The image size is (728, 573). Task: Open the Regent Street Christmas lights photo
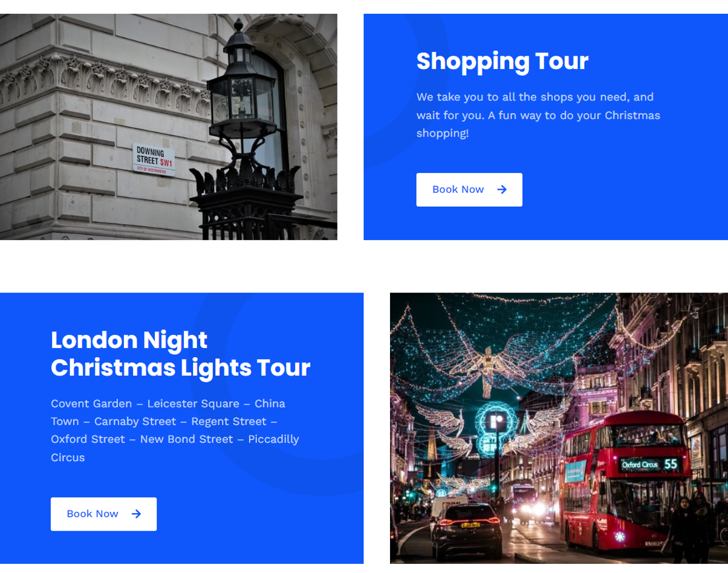pos(559,428)
